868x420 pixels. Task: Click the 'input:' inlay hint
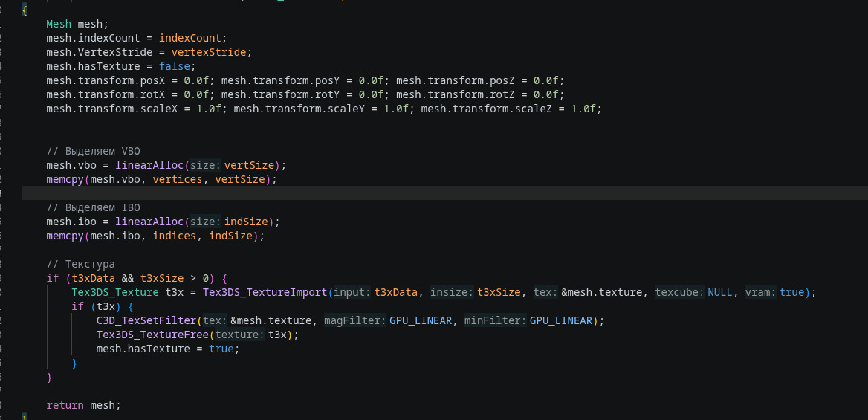pyautogui.click(x=352, y=292)
